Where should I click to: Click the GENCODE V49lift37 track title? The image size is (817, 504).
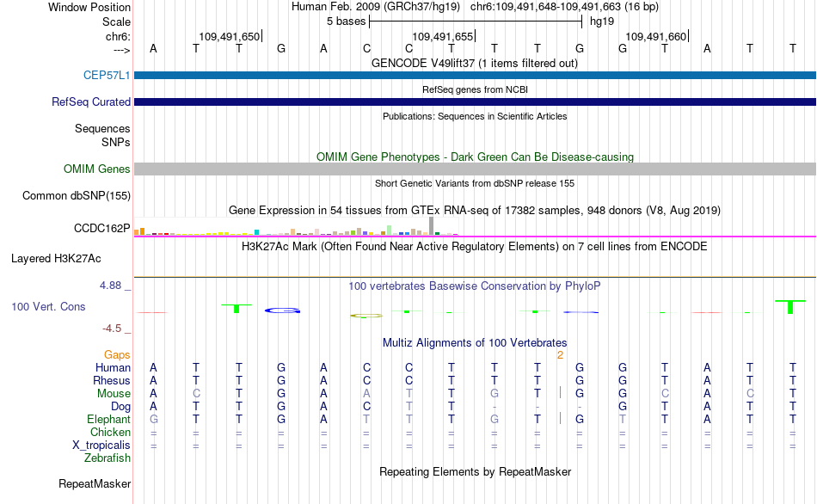(474, 63)
